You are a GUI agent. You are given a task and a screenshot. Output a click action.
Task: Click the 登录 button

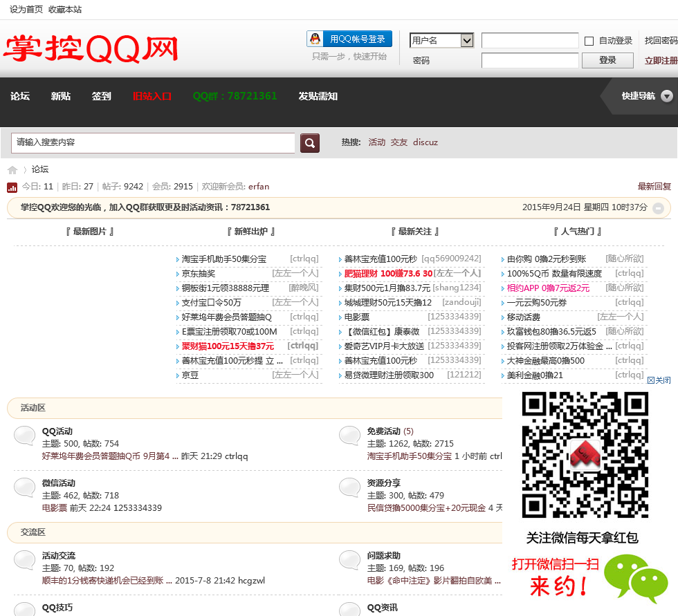pos(607,60)
